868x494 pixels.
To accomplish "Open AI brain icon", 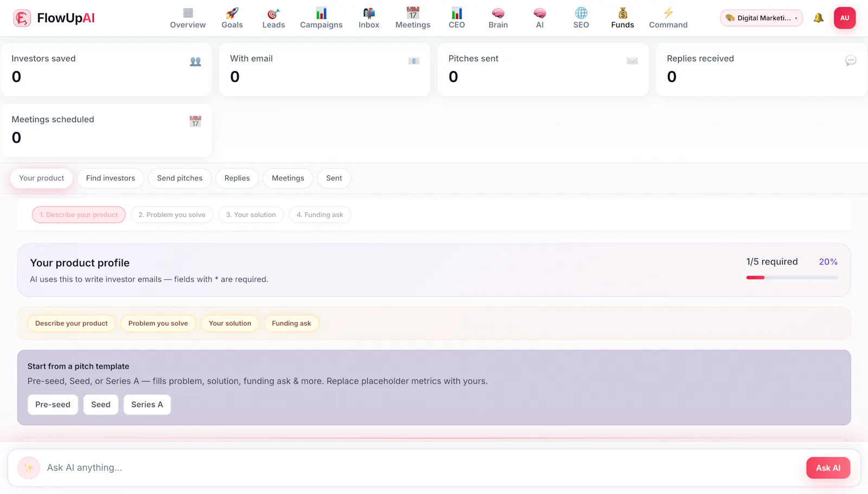I will 540,13.
